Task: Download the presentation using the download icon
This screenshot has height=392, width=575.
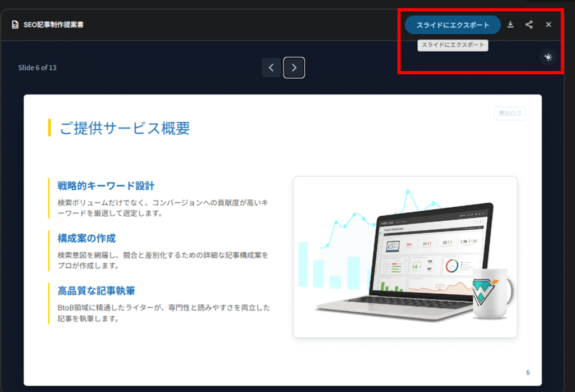Action: click(x=510, y=25)
